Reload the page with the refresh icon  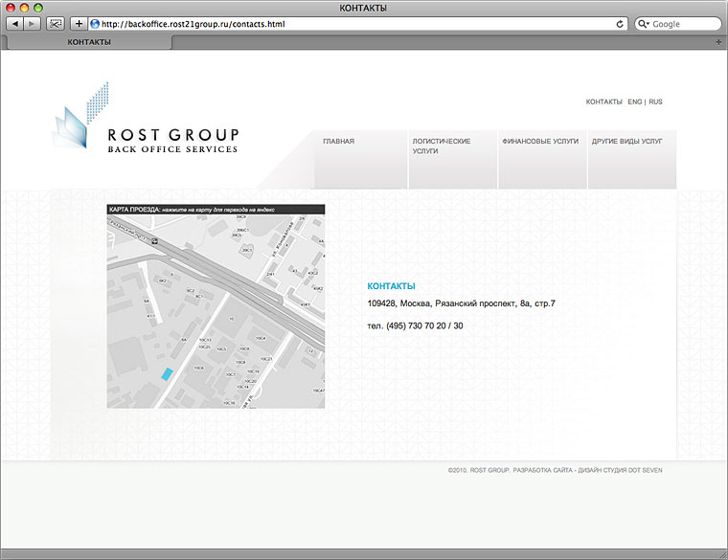(620, 24)
